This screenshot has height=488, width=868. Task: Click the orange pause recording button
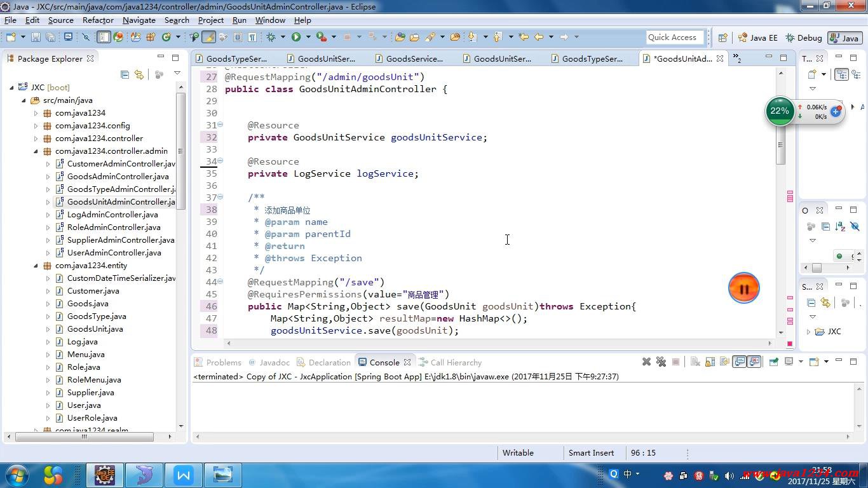tap(743, 288)
